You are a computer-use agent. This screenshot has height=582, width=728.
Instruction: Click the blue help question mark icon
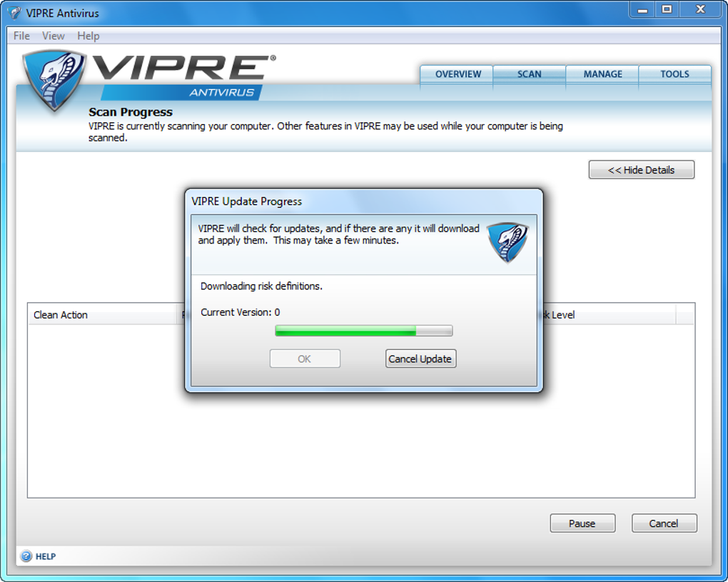coord(26,556)
